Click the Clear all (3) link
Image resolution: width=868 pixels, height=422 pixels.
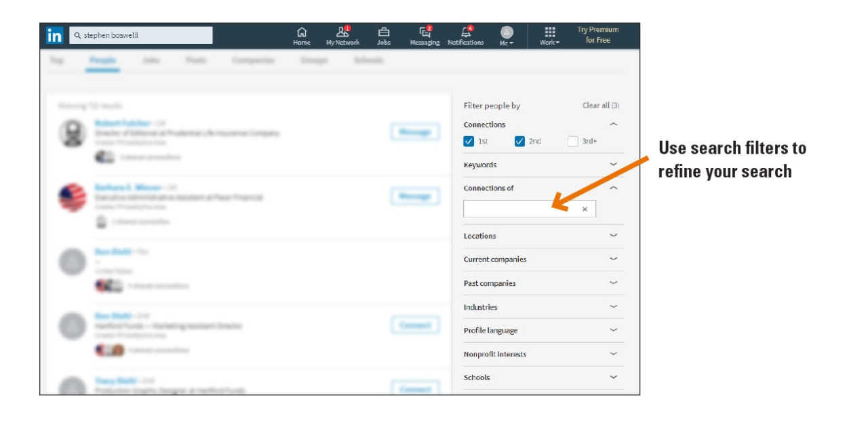[600, 106]
